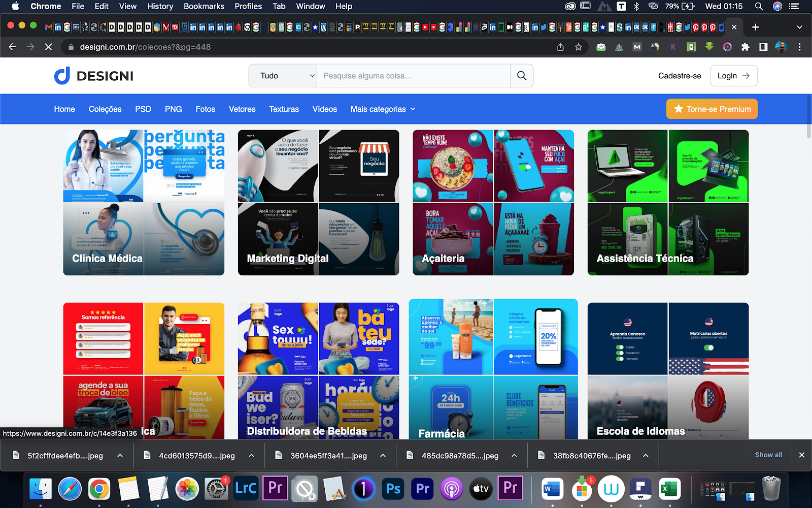The width and height of the screenshot is (812, 508).
Task: Open Photos app from the Dock
Action: point(187,489)
